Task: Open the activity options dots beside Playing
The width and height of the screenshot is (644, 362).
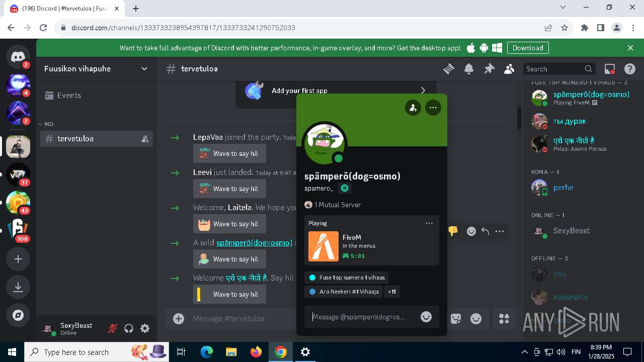Action: [x=429, y=223]
